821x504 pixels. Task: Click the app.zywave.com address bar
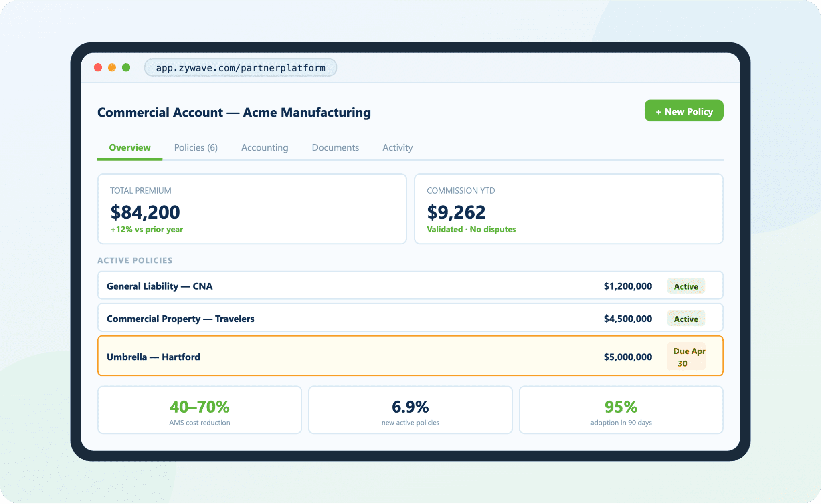(240, 68)
